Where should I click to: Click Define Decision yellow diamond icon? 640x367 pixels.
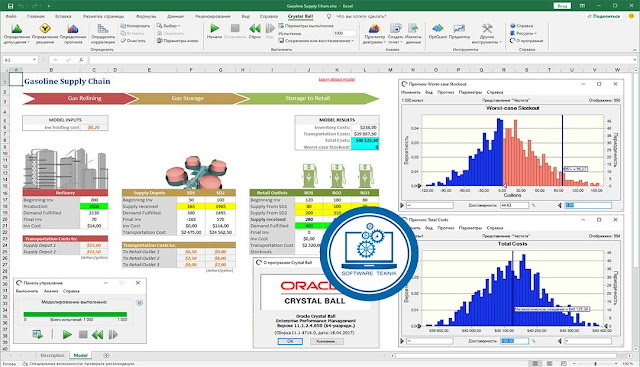coord(45,28)
